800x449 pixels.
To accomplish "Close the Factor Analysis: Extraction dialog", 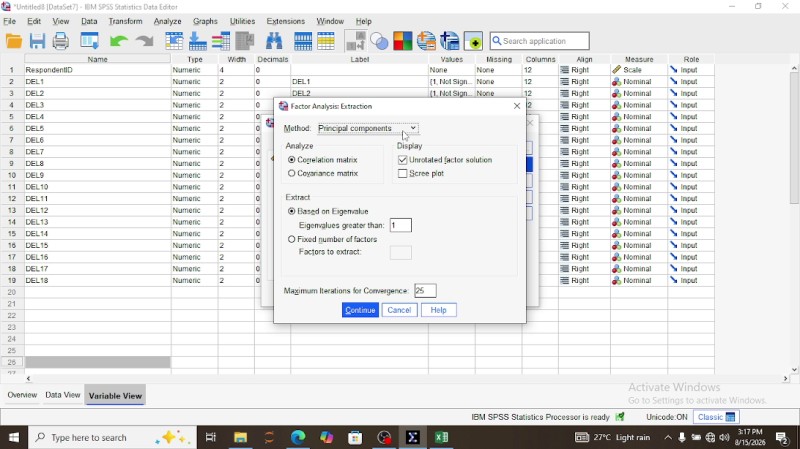I will click(517, 106).
